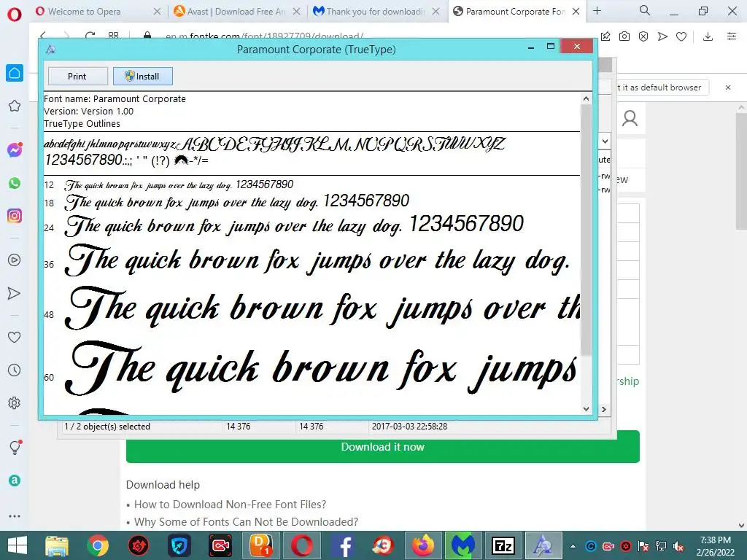The height and width of the screenshot is (560, 747).
Task: Click edit/share page icon in address bar
Action: click(605, 36)
